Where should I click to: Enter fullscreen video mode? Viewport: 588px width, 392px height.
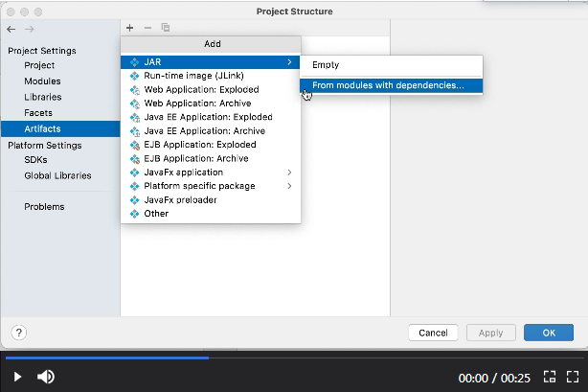point(573,377)
